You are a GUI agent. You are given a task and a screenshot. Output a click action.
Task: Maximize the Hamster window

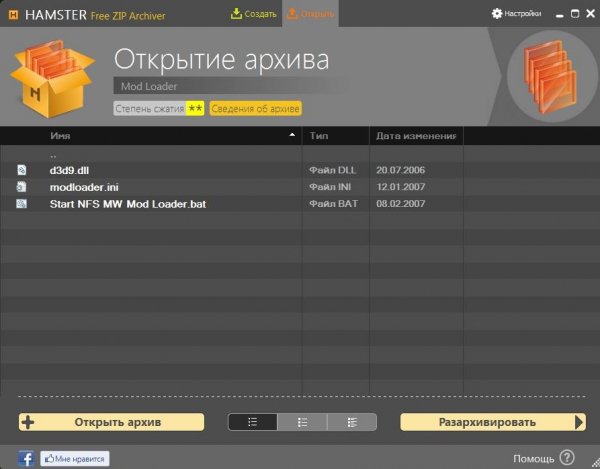[575, 14]
